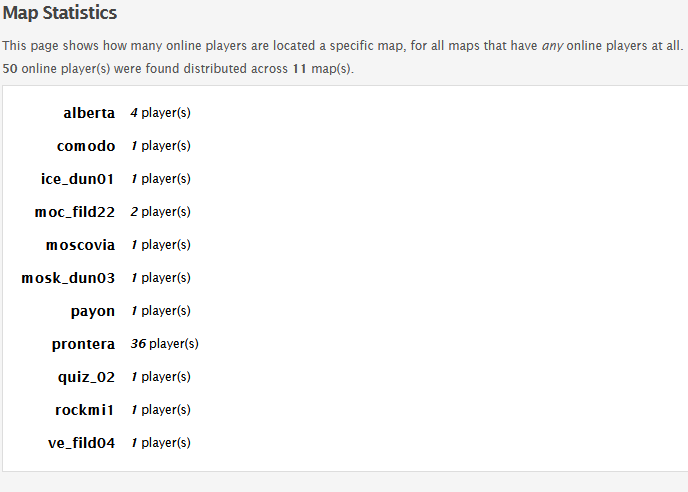This screenshot has height=492, width=688.
Task: Click the moc_fild22 map name
Action: (x=75, y=212)
